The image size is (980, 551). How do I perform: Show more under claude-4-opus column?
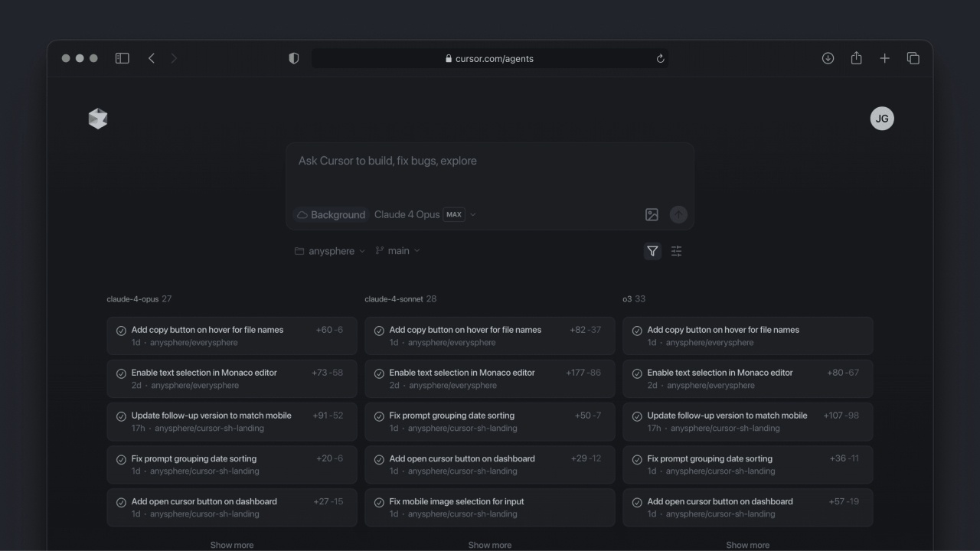click(232, 545)
